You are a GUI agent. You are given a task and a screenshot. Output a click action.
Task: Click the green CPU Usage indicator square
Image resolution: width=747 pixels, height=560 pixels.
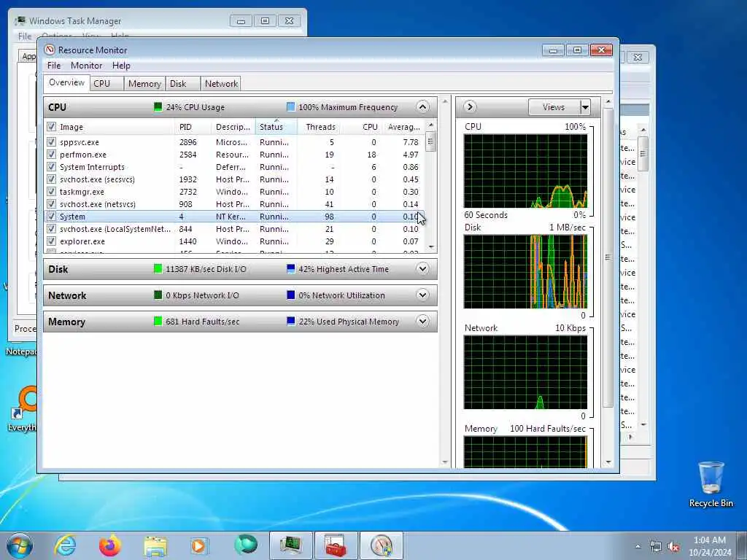pyautogui.click(x=158, y=106)
